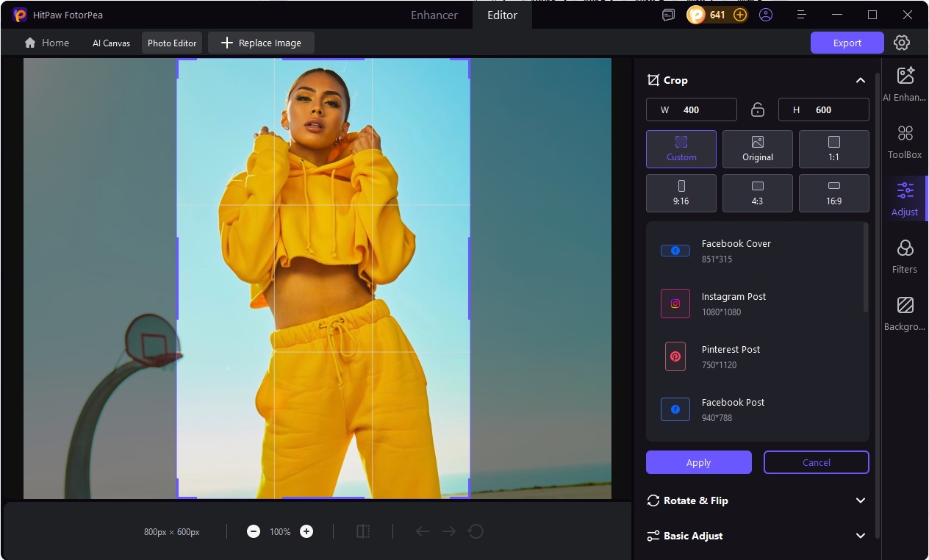Screen dimensions: 929x560
Task: Switch to the AI Canvas tab
Action: [x=111, y=43]
